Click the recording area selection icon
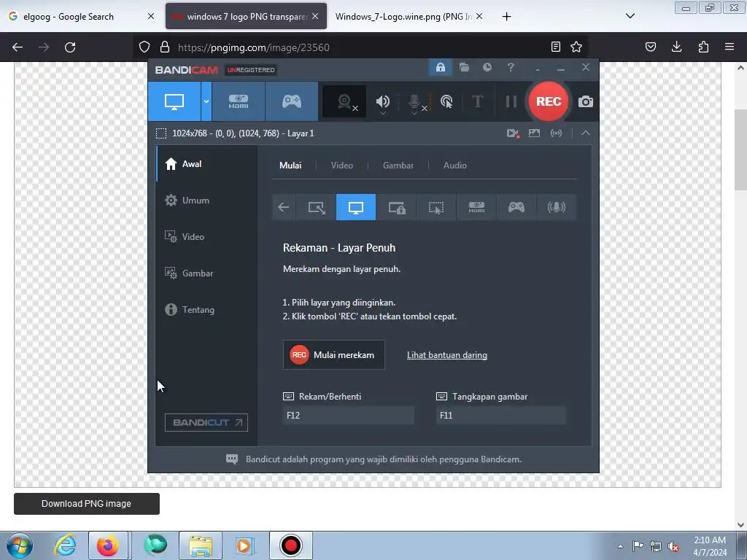This screenshot has height=560, width=747. [x=161, y=133]
